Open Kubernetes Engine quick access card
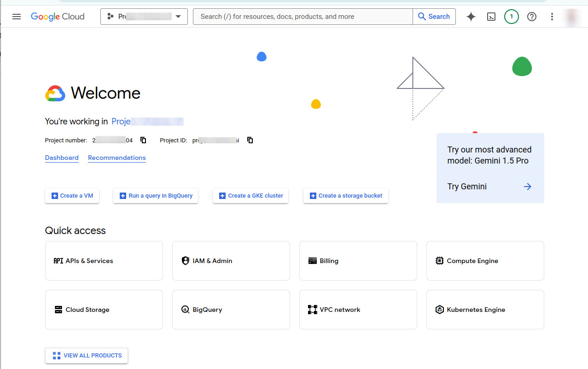Image resolution: width=588 pixels, height=369 pixels. pyautogui.click(x=485, y=310)
